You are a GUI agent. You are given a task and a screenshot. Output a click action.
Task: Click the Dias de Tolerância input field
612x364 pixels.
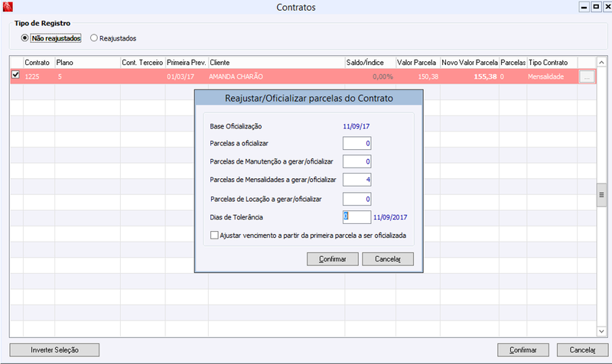pyautogui.click(x=356, y=217)
